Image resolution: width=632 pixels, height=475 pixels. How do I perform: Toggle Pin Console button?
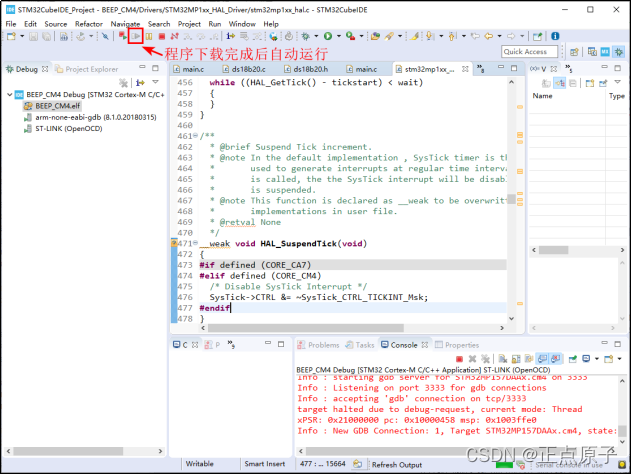click(573, 359)
